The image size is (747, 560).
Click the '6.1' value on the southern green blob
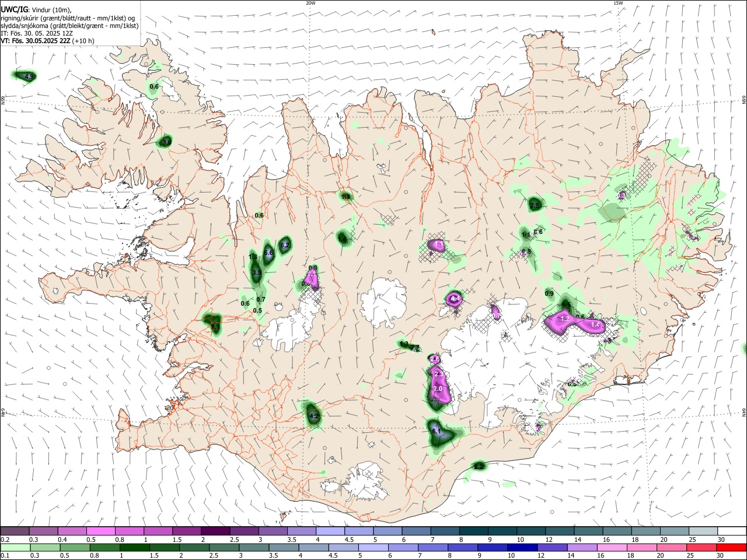437,431
